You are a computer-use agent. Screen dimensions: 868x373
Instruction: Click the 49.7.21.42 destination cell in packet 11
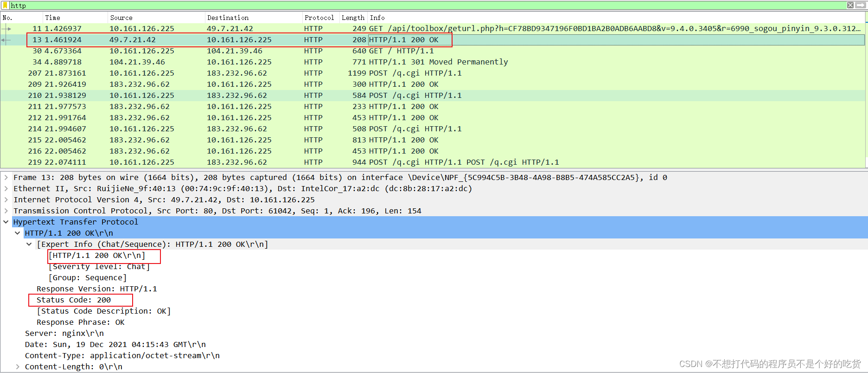coord(230,29)
